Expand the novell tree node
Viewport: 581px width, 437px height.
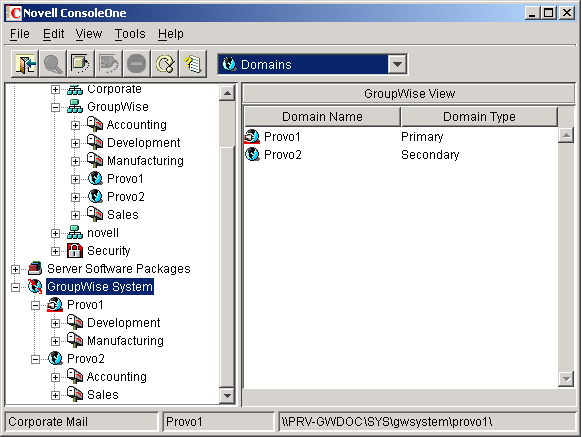tap(55, 233)
